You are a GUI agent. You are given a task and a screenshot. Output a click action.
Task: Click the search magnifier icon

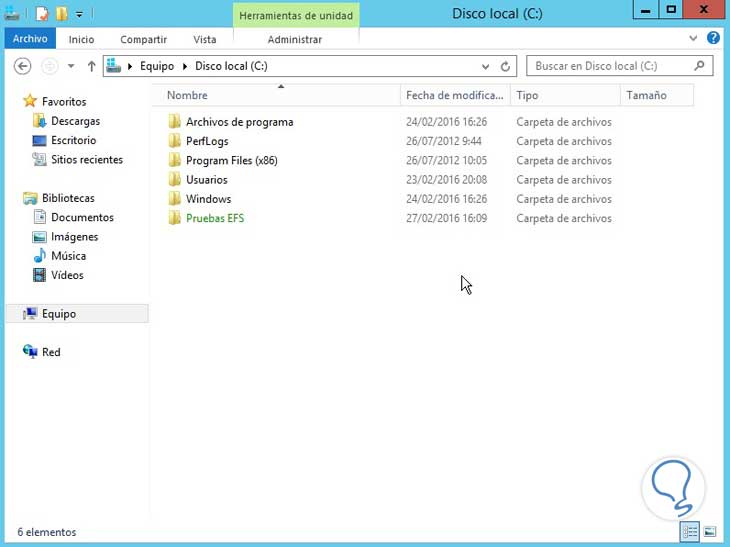tap(699, 66)
